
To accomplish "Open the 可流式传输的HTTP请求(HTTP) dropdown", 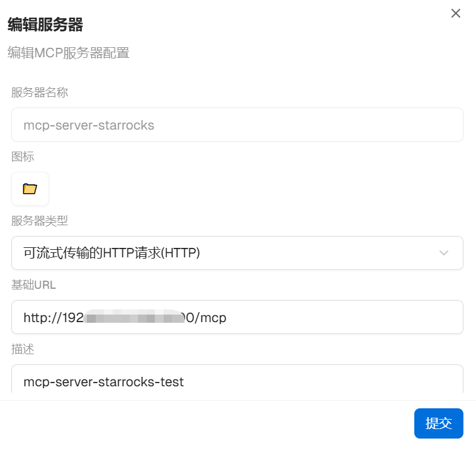I will point(237,253).
